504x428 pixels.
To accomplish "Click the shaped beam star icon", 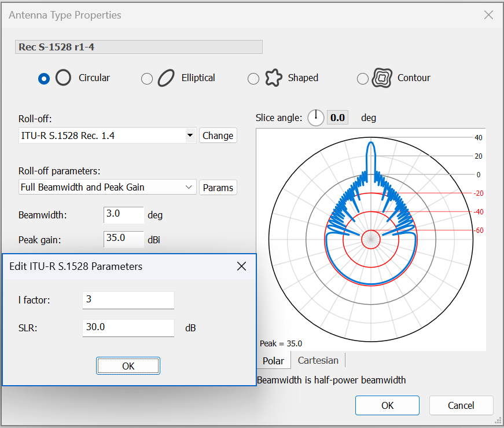I will (274, 78).
